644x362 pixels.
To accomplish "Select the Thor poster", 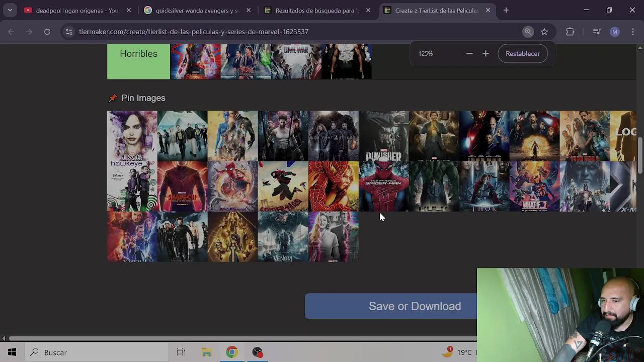I will 485,186.
